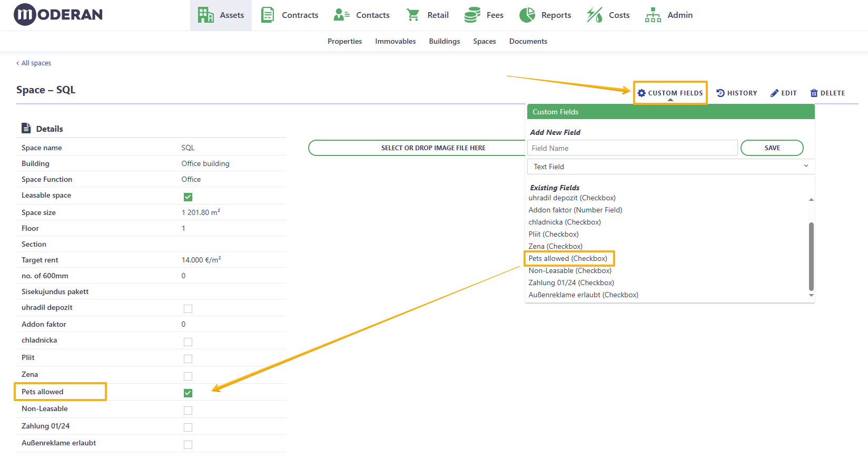Screen dimensions: 868x458
Task: Click the Edit button label
Action: [x=789, y=93]
